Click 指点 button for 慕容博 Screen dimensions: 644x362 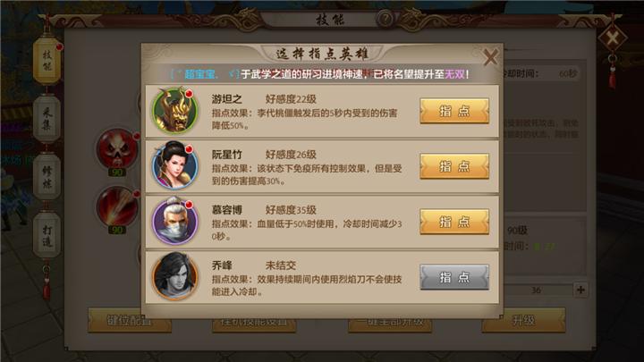[454, 222]
